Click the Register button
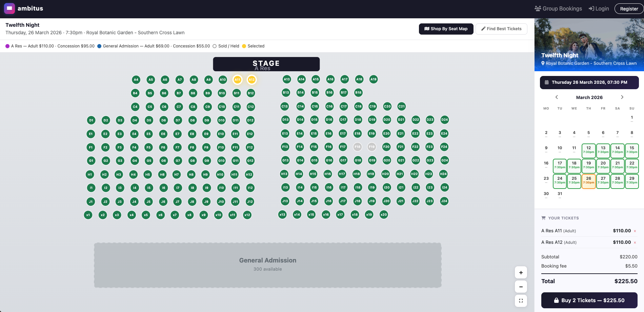 [x=629, y=8]
